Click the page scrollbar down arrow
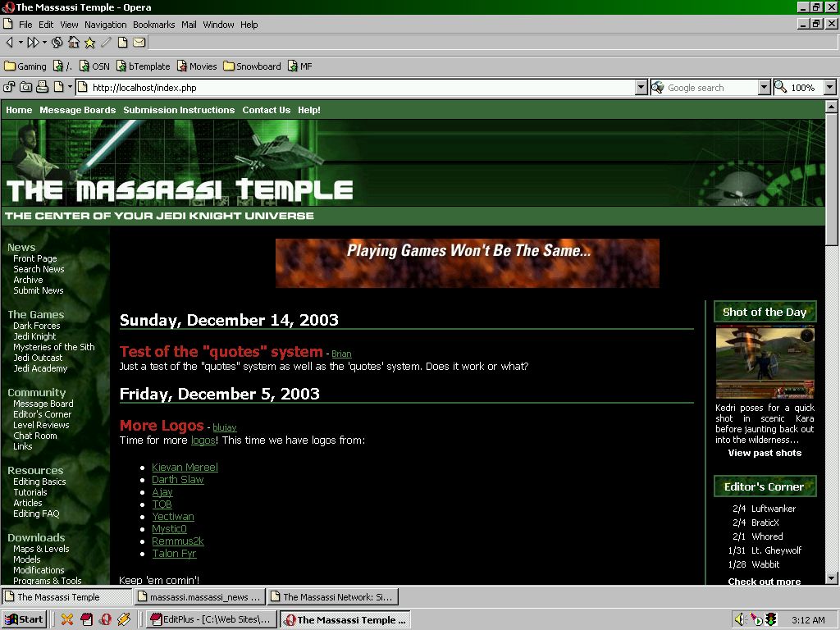 click(x=831, y=578)
